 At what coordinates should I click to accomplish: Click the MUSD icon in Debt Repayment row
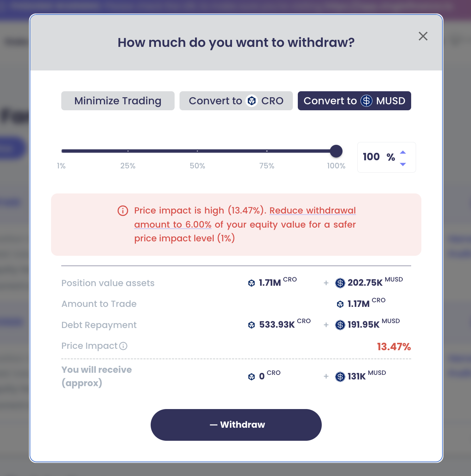coord(340,325)
